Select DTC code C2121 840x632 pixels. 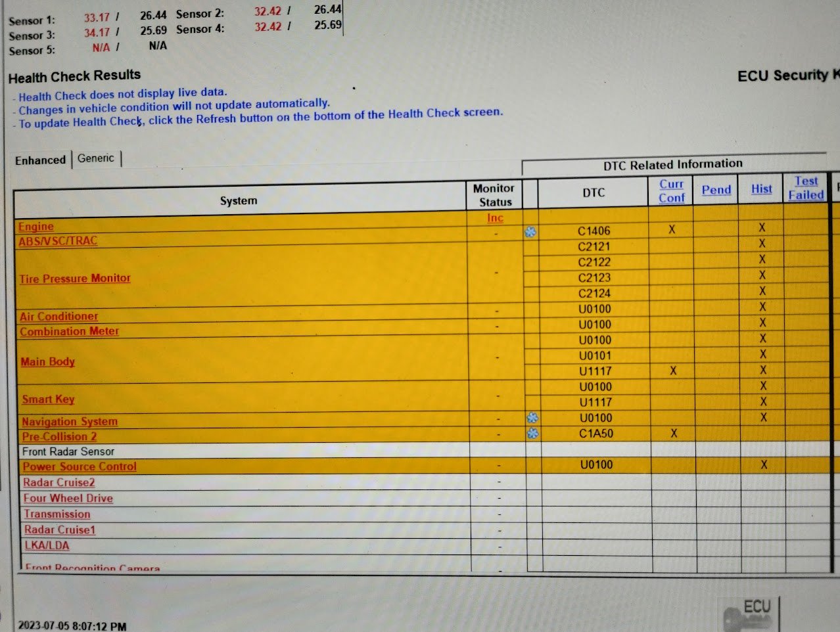tap(594, 247)
